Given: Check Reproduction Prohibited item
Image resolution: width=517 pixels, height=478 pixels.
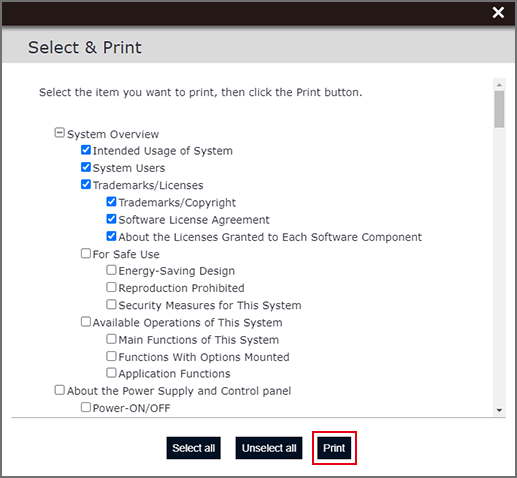Looking at the screenshot, I should point(111,287).
